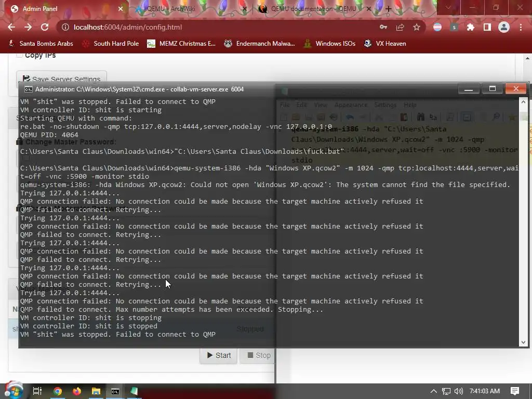This screenshot has width=532, height=399.
Task: Open the saved passwords key icon
Action: 383,27
